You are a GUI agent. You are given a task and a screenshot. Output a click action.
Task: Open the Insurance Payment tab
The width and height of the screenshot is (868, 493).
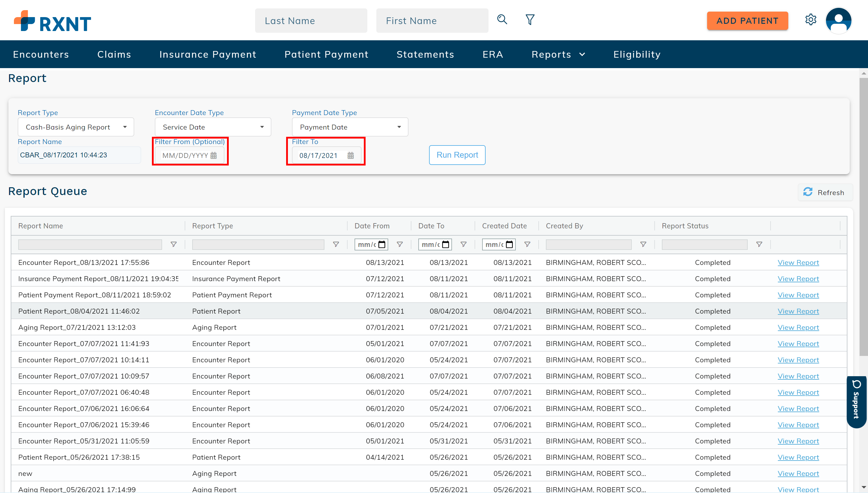click(x=208, y=54)
